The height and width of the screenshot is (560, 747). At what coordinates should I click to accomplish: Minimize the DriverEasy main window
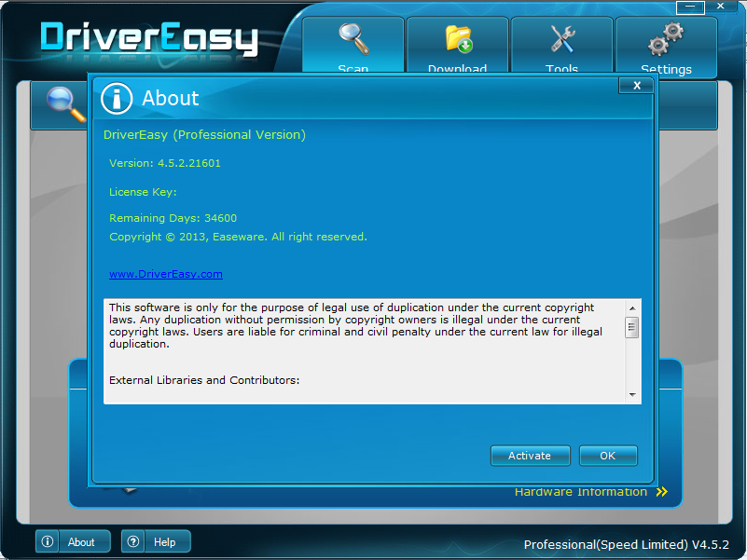click(x=690, y=7)
